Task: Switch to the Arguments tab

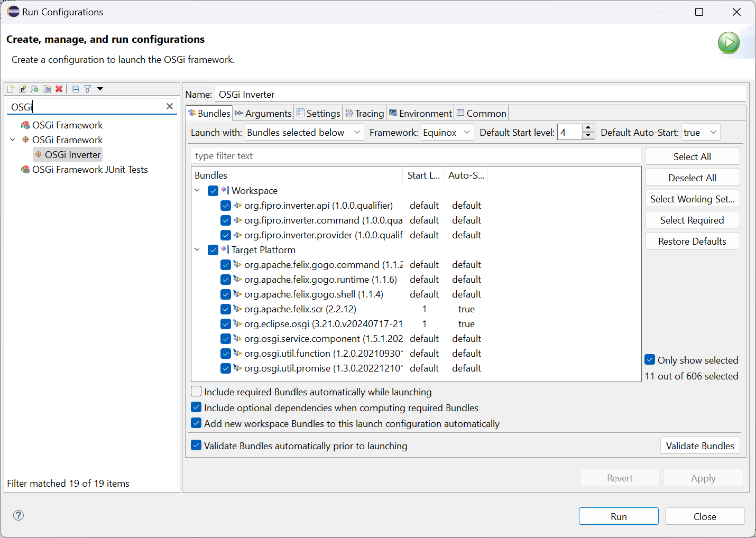Action: [x=263, y=113]
